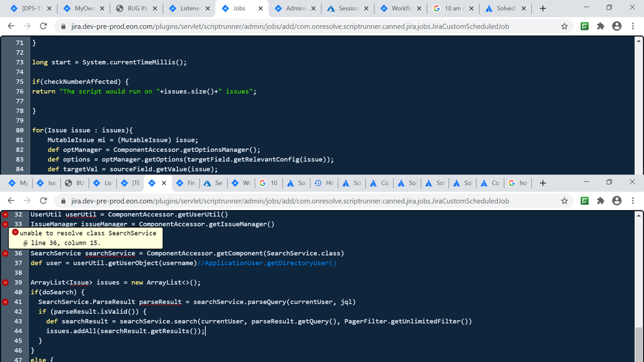Switch to the [TE tab in the bottom window

coord(130,183)
